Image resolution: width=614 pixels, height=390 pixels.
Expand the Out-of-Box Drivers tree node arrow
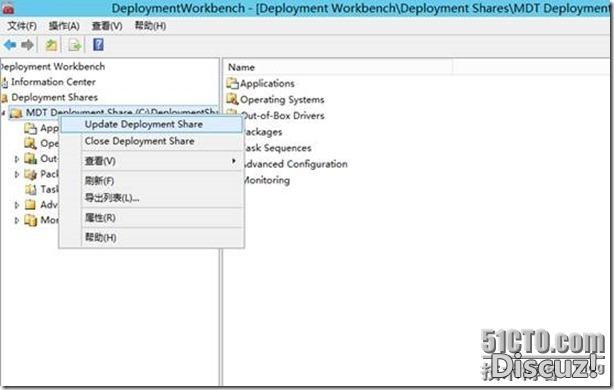click(x=17, y=159)
